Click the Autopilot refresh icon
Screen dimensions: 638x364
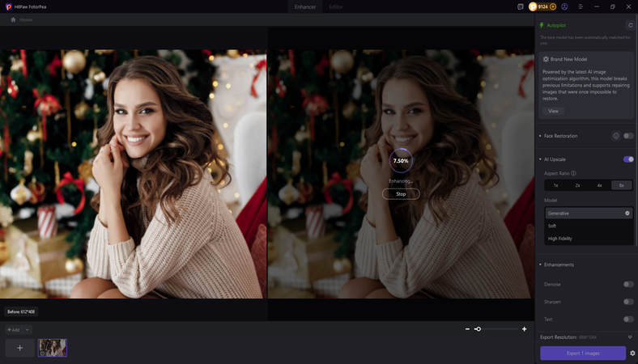630,26
